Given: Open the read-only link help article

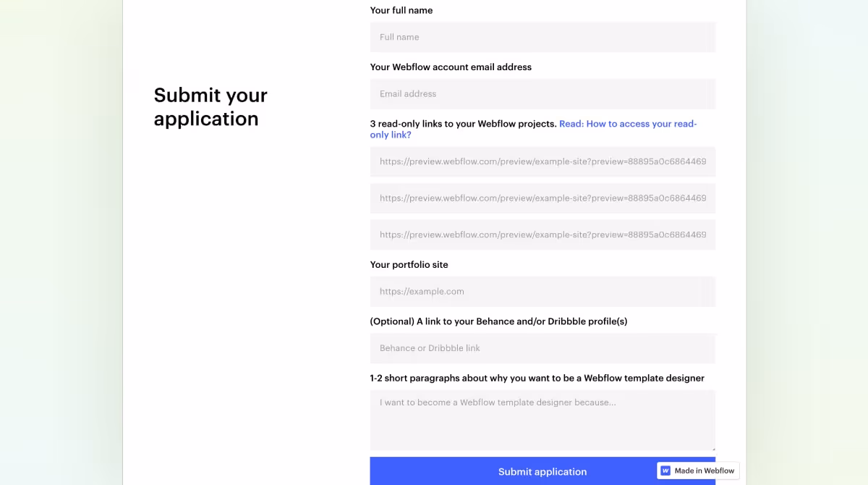Looking at the screenshot, I should click(628, 124).
